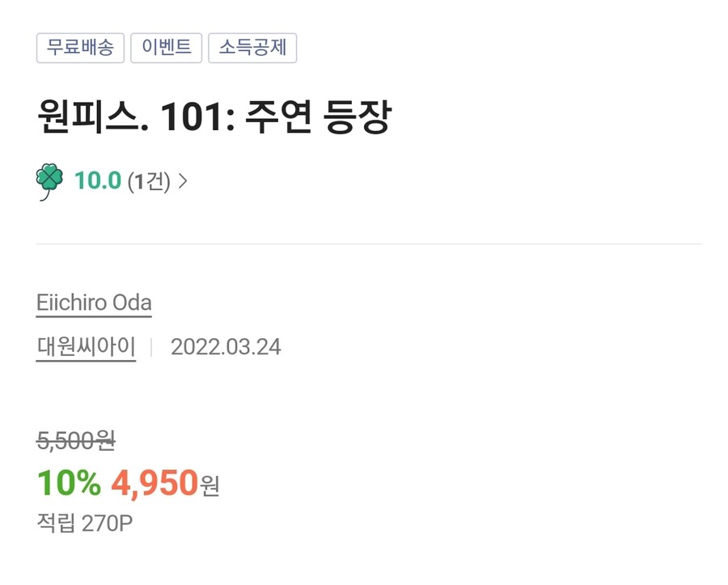Visit publisher 대원씨아이 page
728x585 pixels.
[x=86, y=347]
